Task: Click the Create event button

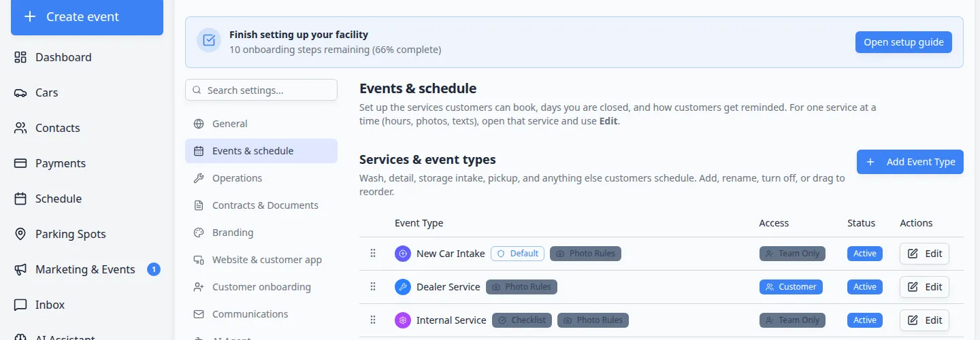Action: (x=87, y=17)
